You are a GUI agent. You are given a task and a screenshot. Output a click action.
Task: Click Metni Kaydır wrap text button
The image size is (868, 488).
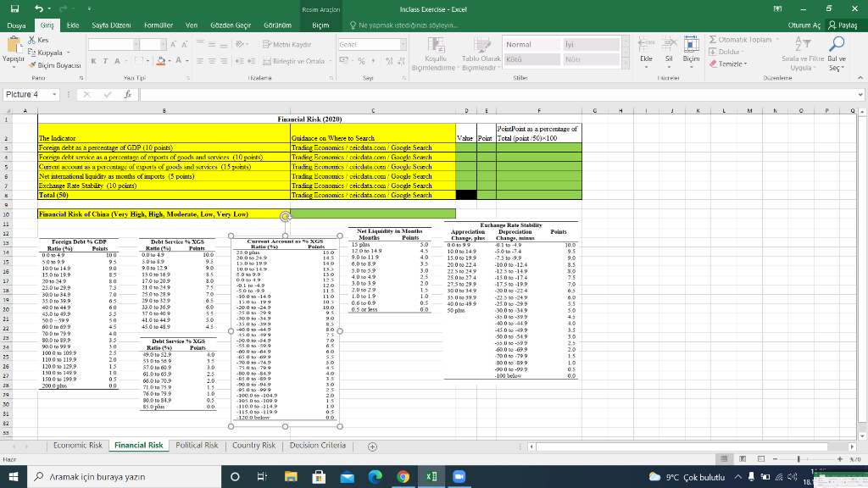[287, 44]
